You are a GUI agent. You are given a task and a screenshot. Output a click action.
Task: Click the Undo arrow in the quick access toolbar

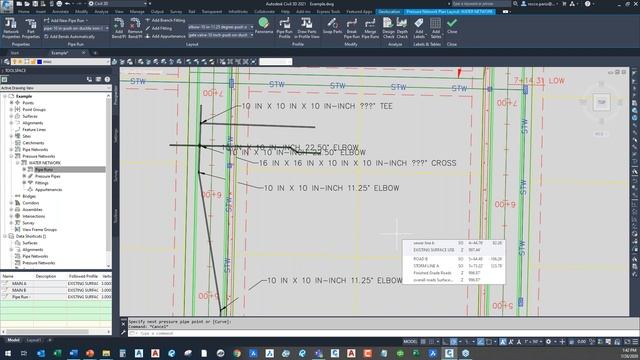coord(67,4)
